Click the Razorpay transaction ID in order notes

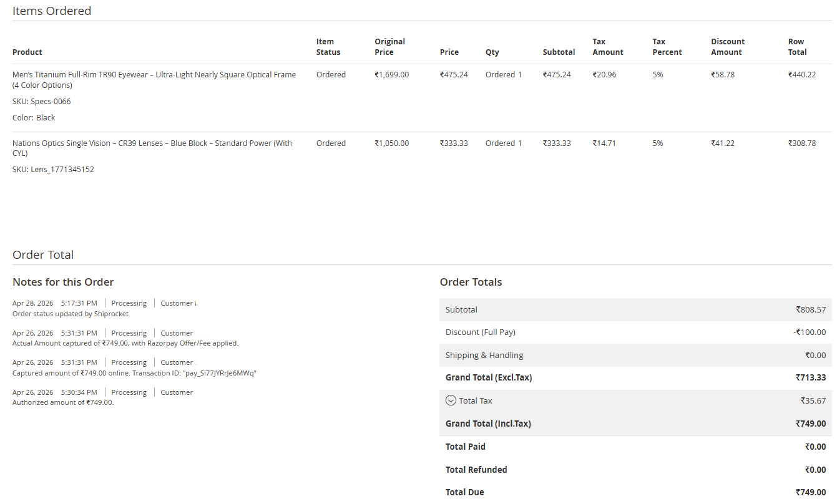click(219, 373)
